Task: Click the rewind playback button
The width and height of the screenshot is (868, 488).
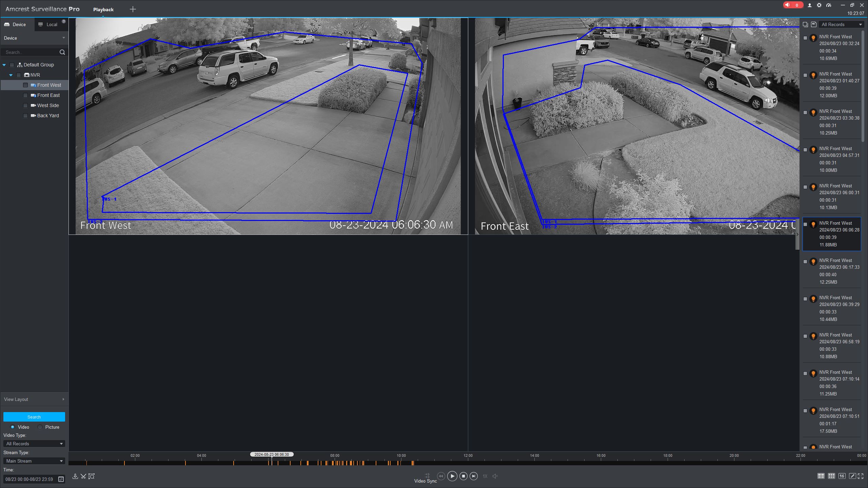Action: (441, 476)
